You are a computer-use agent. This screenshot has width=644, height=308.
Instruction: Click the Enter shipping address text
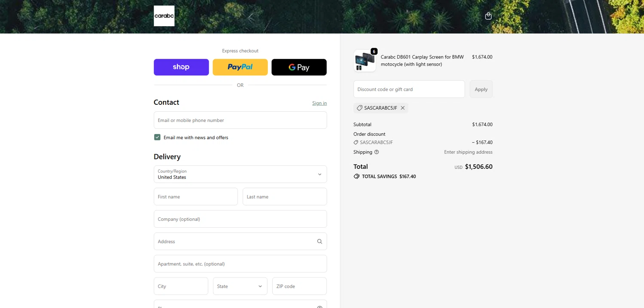(x=468, y=152)
